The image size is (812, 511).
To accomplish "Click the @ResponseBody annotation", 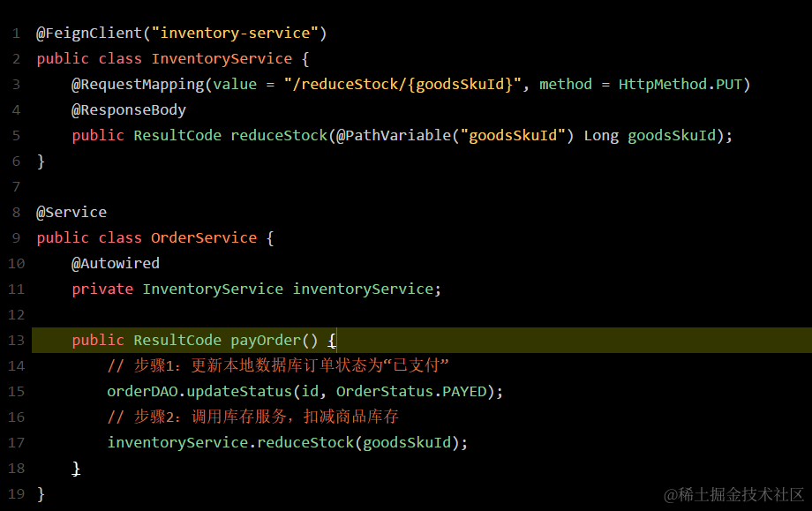I will click(129, 110).
